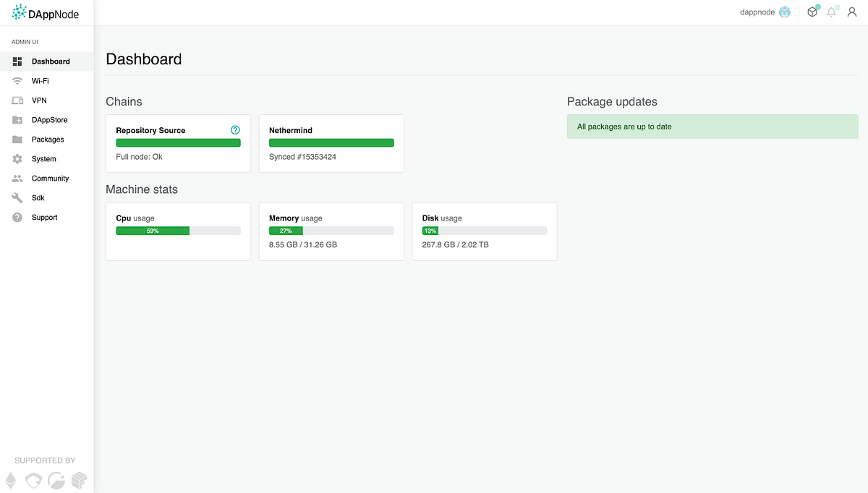
Task: Expand the Chains section heading
Action: (124, 101)
